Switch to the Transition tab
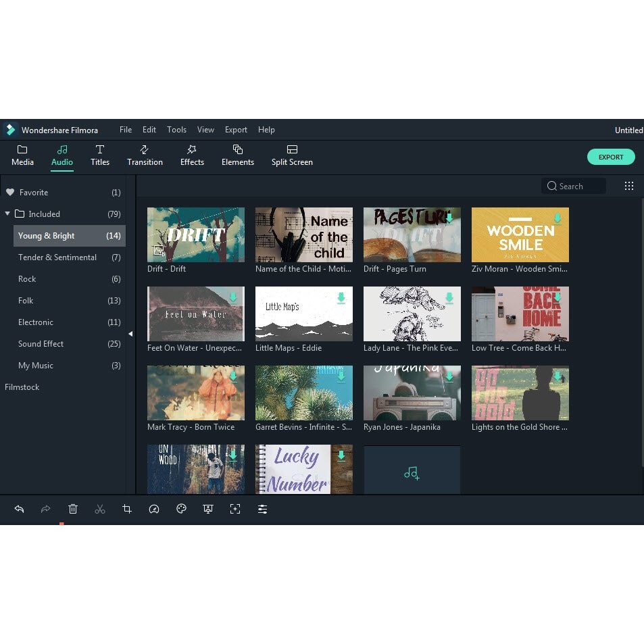The image size is (644, 644). (x=145, y=155)
